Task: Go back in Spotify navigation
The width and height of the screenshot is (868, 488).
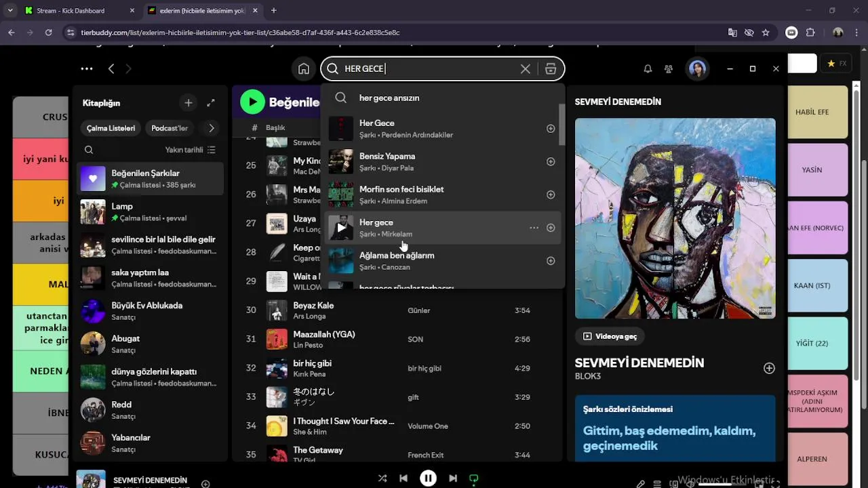Action: (111, 68)
